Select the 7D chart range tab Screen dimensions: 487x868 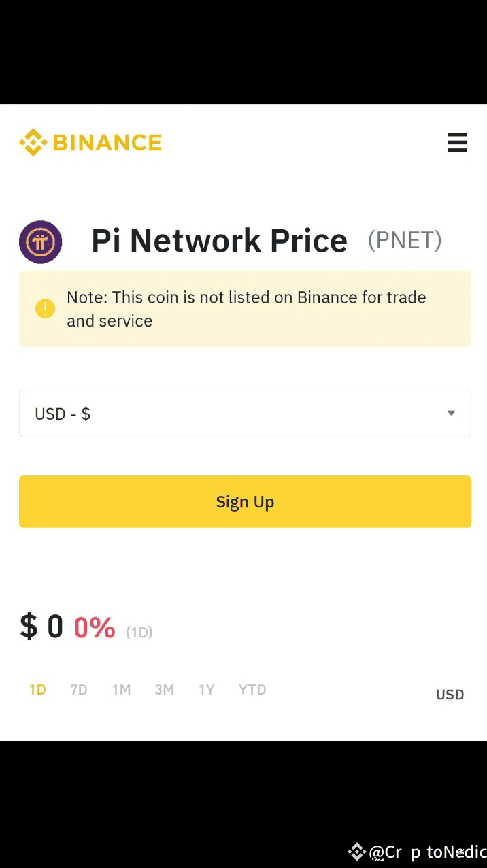(79, 690)
